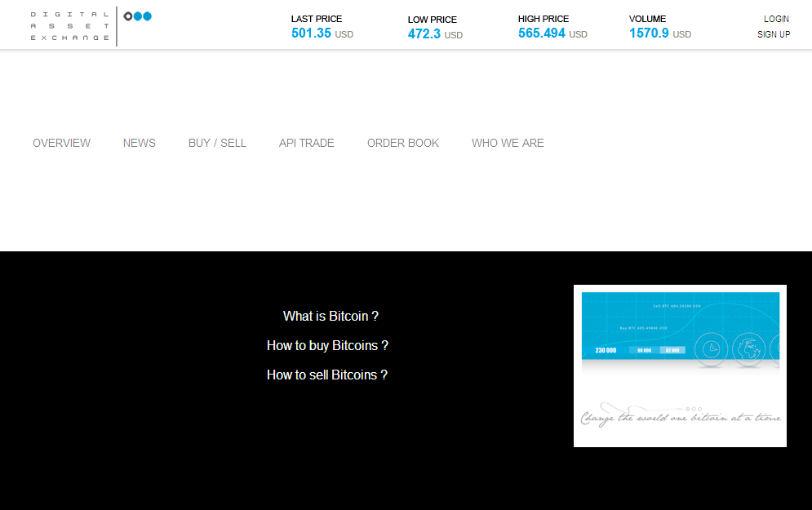Image resolution: width=812 pixels, height=510 pixels.
Task: Open How to buy Bitcoins link
Action: (x=327, y=345)
